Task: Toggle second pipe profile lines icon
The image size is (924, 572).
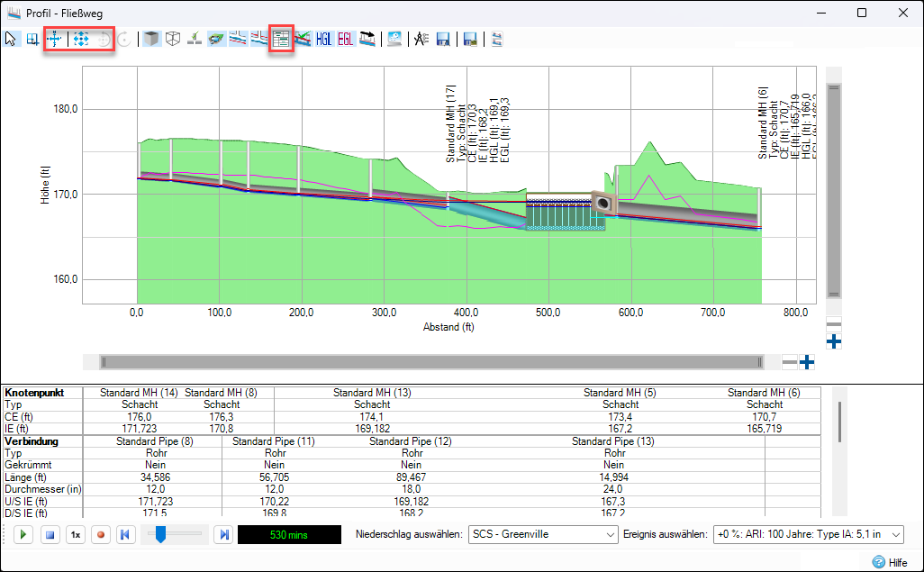Action: (x=259, y=40)
